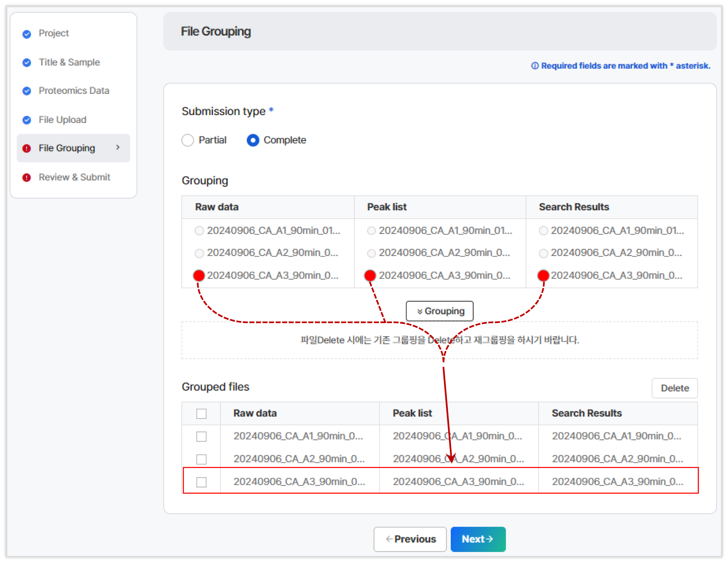Click the red alert icon beside Review & Submit
Viewport: 728px width, 563px height.
(27, 178)
